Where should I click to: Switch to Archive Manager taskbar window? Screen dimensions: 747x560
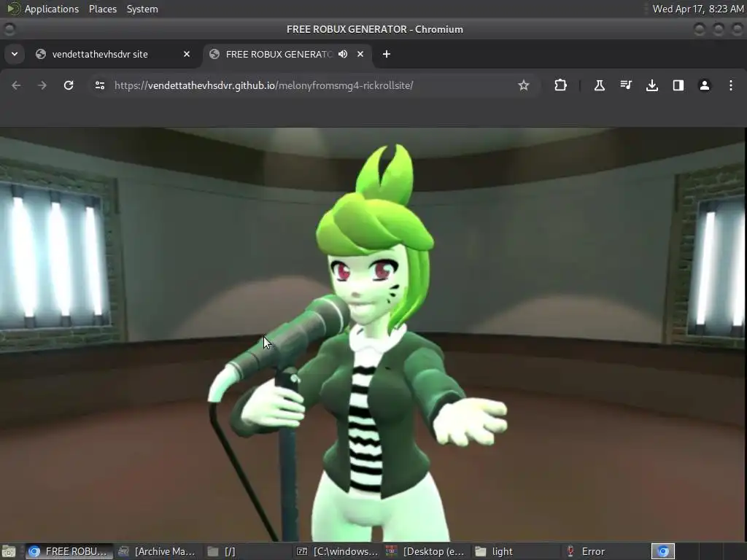pyautogui.click(x=158, y=551)
